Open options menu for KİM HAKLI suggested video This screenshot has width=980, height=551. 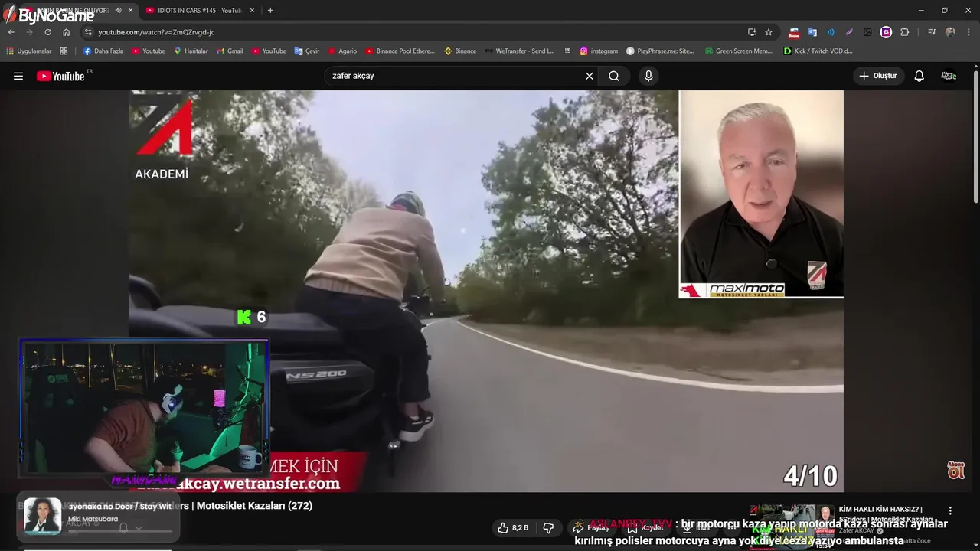950,510
